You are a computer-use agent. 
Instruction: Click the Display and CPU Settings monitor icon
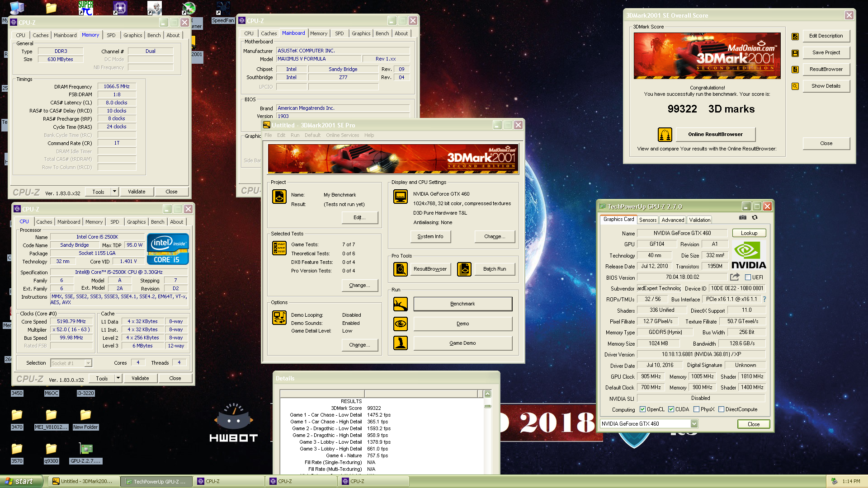point(401,197)
